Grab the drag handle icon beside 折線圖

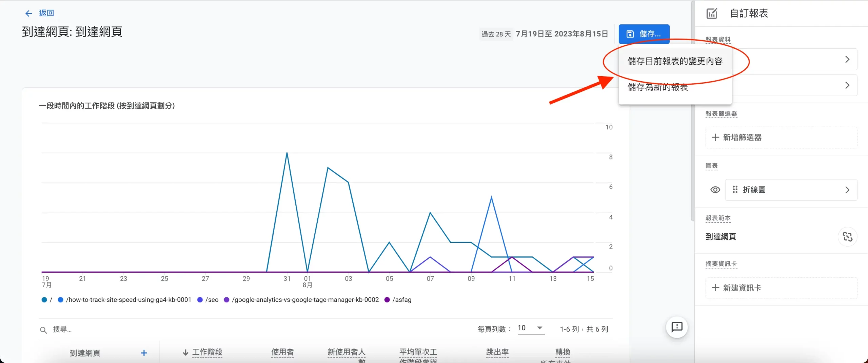(x=735, y=190)
